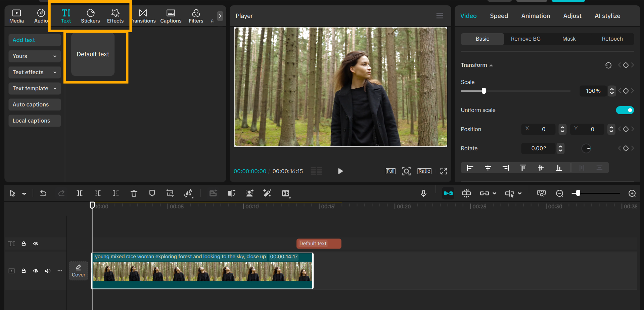The image size is (644, 310).
Task: Switch to the Animation tab
Action: pos(535,16)
